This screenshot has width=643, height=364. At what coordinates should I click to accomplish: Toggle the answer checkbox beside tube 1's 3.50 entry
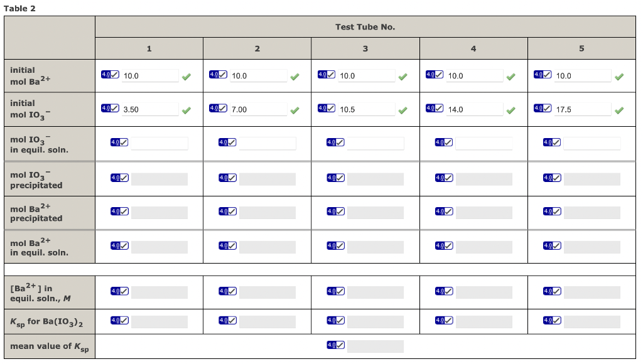pyautogui.click(x=114, y=107)
